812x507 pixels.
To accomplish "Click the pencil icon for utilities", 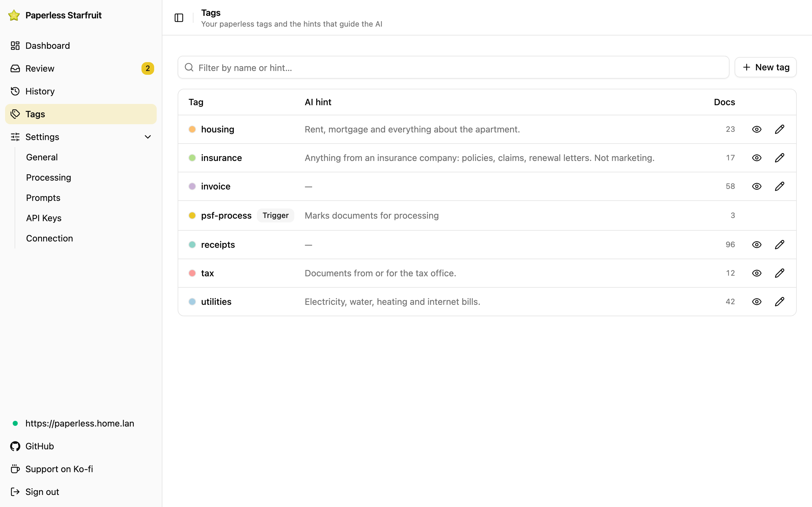I will coord(779,302).
